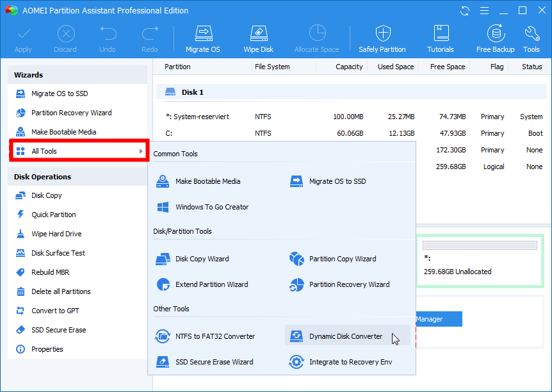Click the Undo toolbar button
Screen dimensions: 552x392
pos(108,38)
